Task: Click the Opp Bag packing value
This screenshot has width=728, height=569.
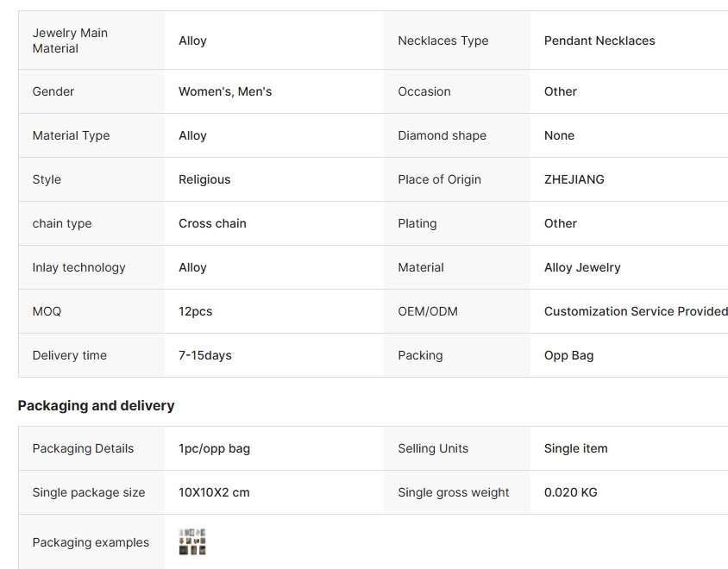Action: pyautogui.click(x=568, y=355)
